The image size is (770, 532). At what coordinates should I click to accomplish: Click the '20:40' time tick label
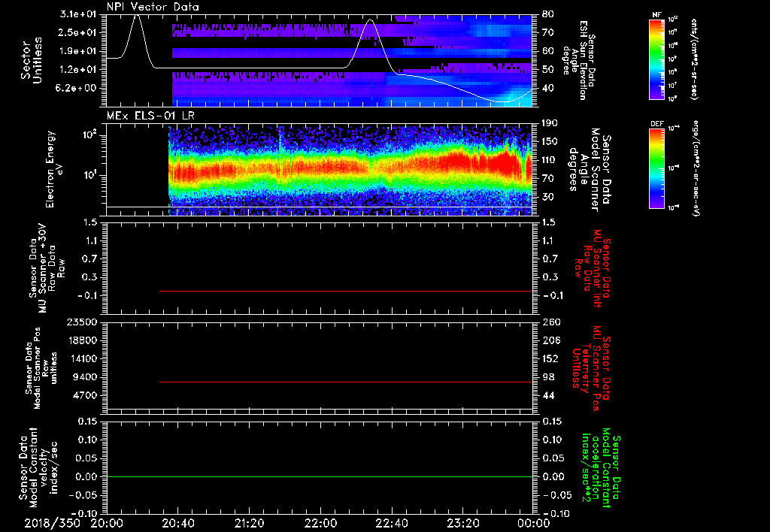coord(178,523)
